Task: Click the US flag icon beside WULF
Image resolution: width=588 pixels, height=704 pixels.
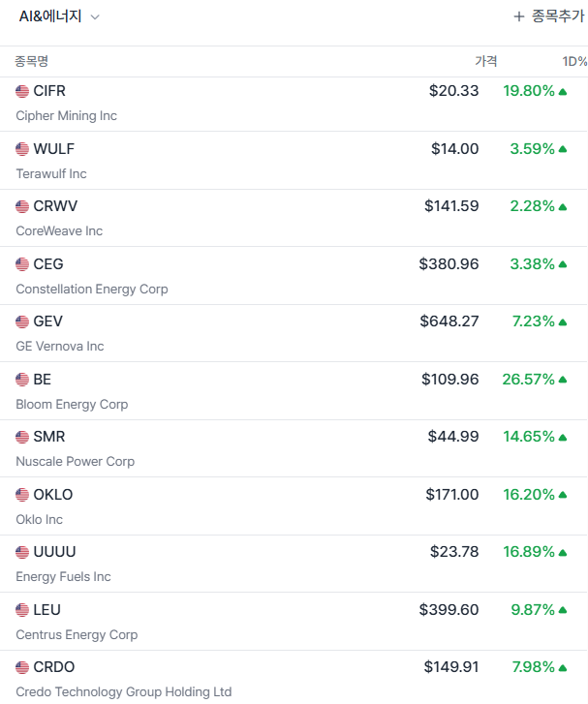Action: (22, 149)
